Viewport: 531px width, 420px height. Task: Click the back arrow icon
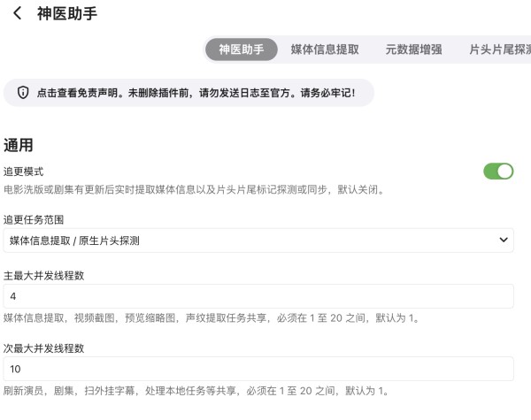click(17, 13)
